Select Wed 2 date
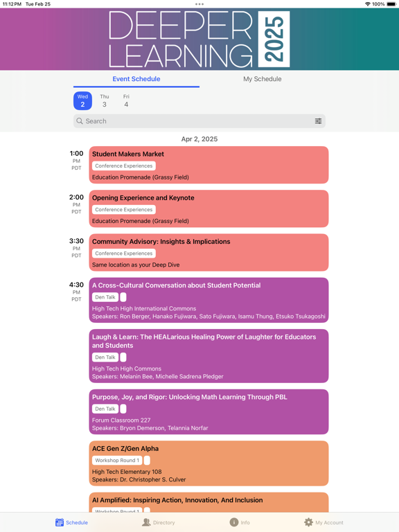Image resolution: width=399 pixels, height=532 pixels. point(82,100)
